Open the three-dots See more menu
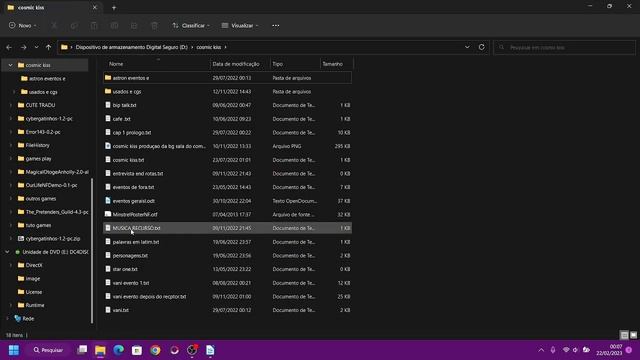Viewport: 640px width, 360px height. coord(276,25)
